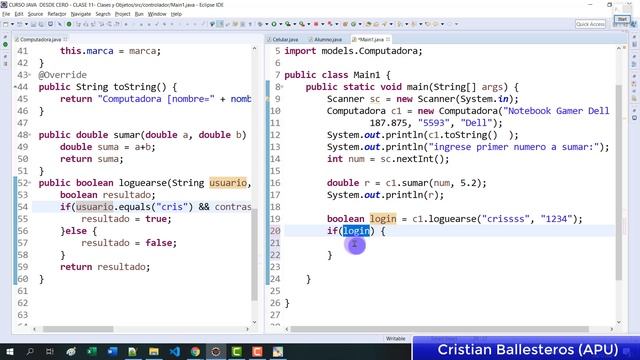Viewport: 640px width, 360px height.
Task: Close the Computadora.java tab
Action: (x=65, y=39)
